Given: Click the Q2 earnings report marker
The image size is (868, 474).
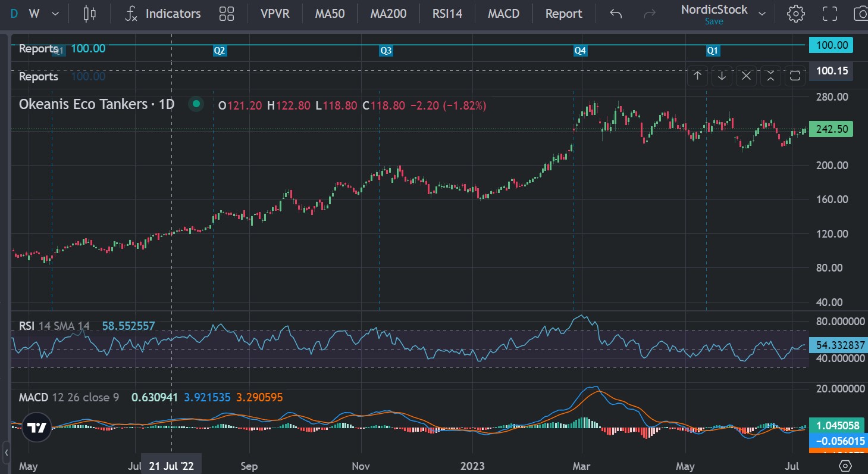Looking at the screenshot, I should [x=220, y=51].
